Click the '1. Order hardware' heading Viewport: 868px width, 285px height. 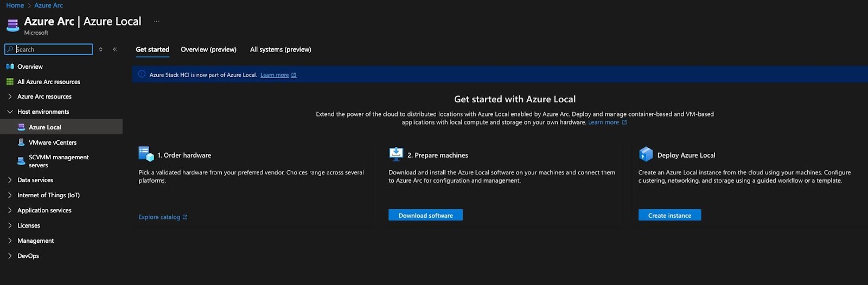(x=184, y=155)
